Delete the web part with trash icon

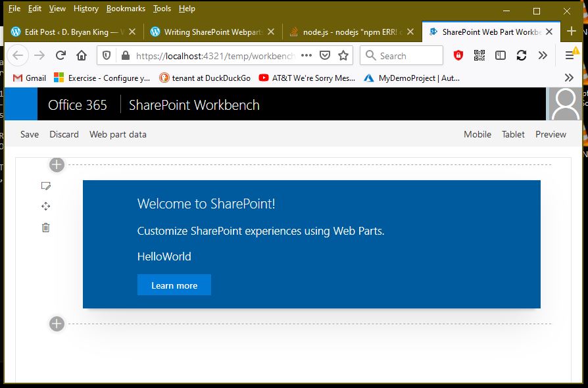(x=45, y=228)
